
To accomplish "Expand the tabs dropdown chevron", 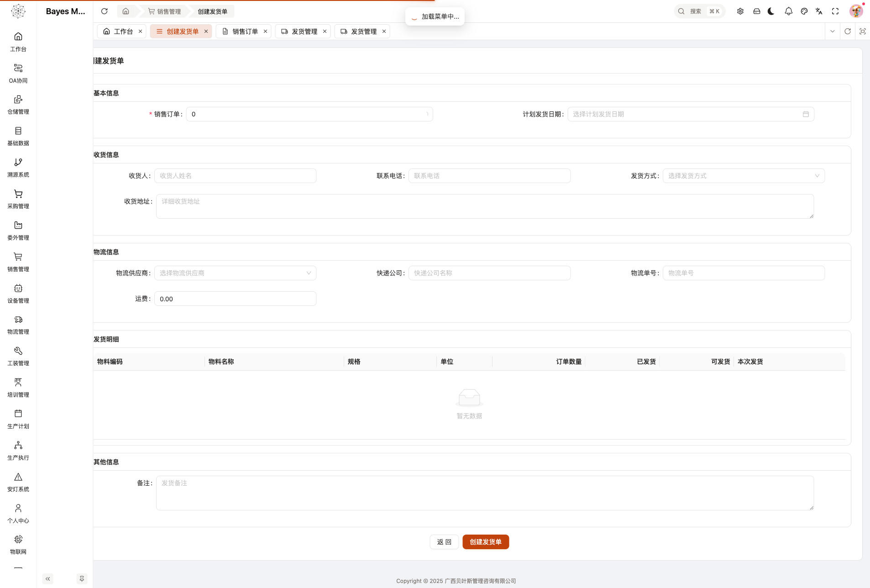I will point(833,31).
